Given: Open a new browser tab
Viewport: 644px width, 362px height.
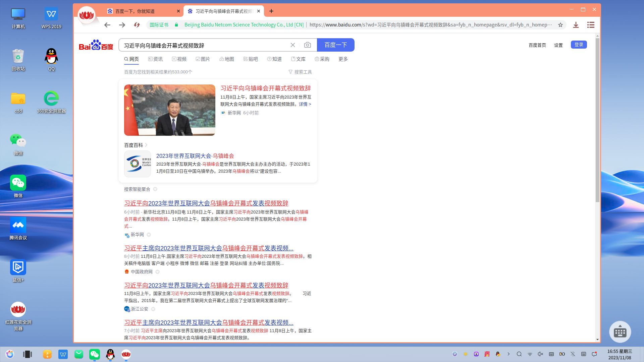Looking at the screenshot, I should (x=271, y=11).
